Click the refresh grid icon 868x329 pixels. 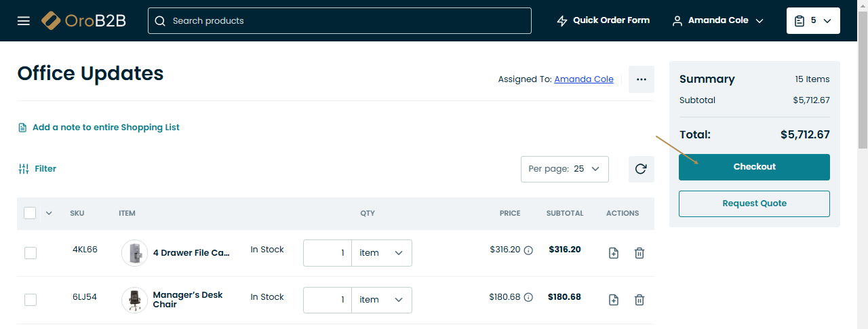click(641, 169)
